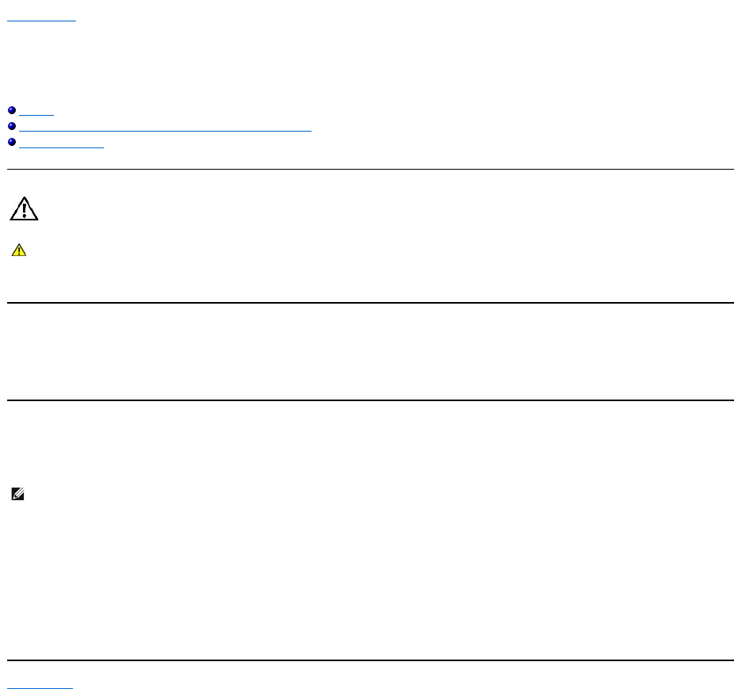This screenshot has height=700, width=742.
Task: Click the small yellow caution triangle icon
Action: [19, 251]
